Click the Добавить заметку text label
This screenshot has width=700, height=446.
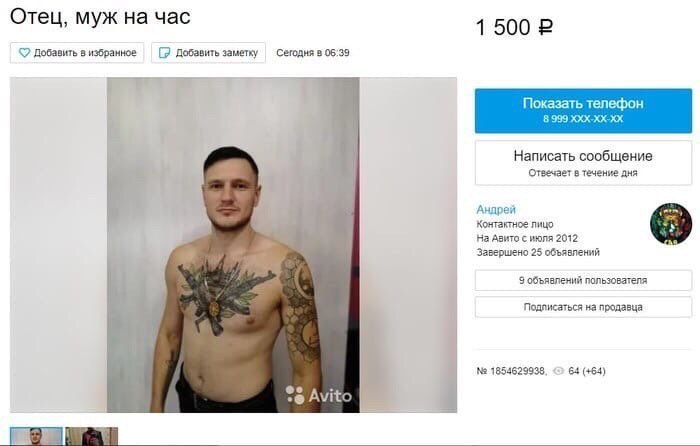(x=217, y=53)
